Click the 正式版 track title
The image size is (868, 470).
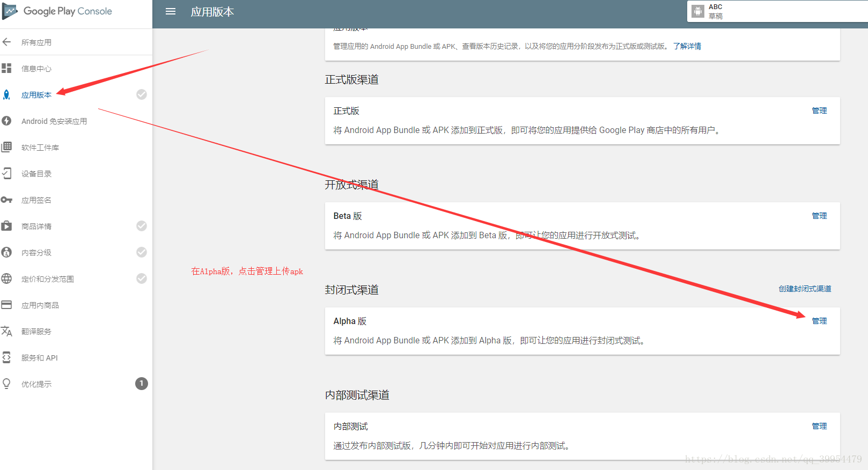(x=347, y=111)
